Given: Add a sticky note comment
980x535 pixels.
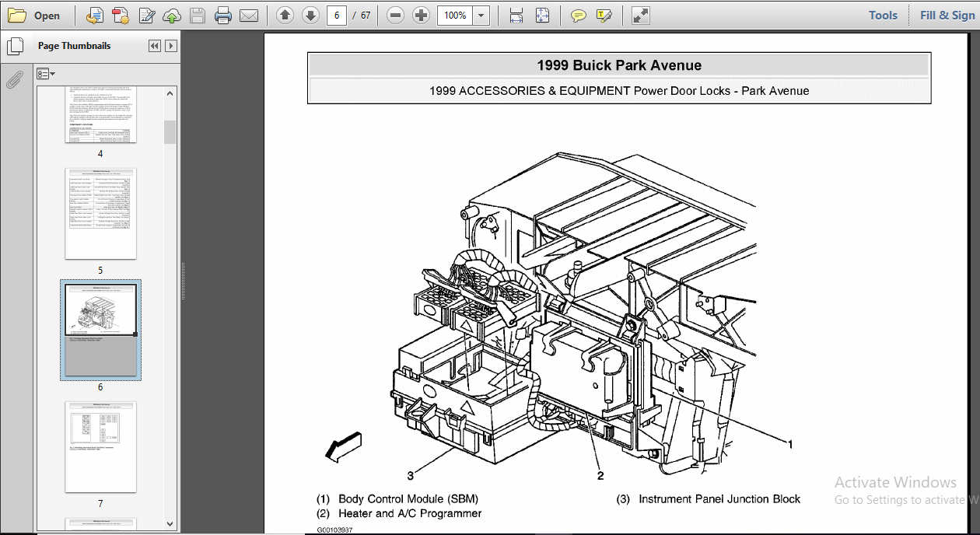Looking at the screenshot, I should point(578,16).
